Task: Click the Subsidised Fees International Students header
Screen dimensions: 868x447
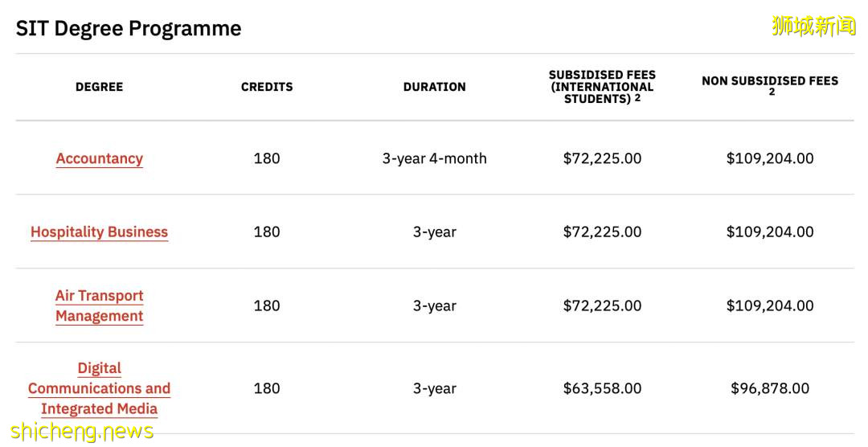Action: (602, 87)
